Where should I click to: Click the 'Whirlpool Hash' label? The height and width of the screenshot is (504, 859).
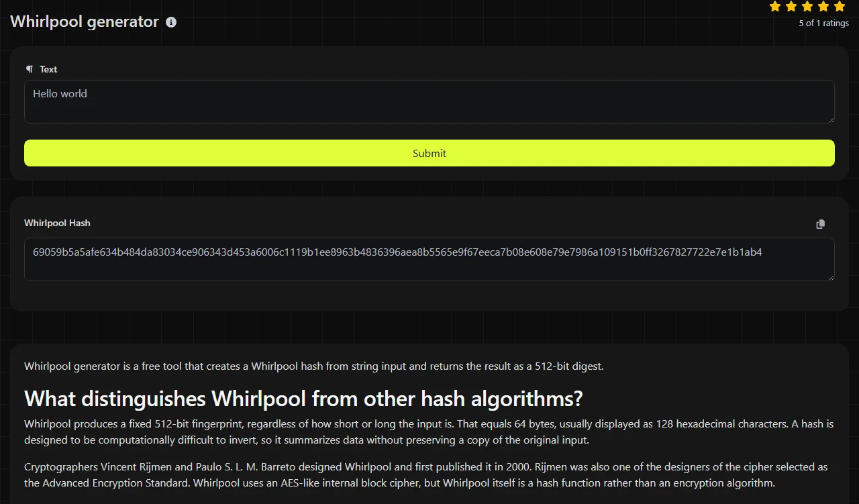tap(57, 223)
